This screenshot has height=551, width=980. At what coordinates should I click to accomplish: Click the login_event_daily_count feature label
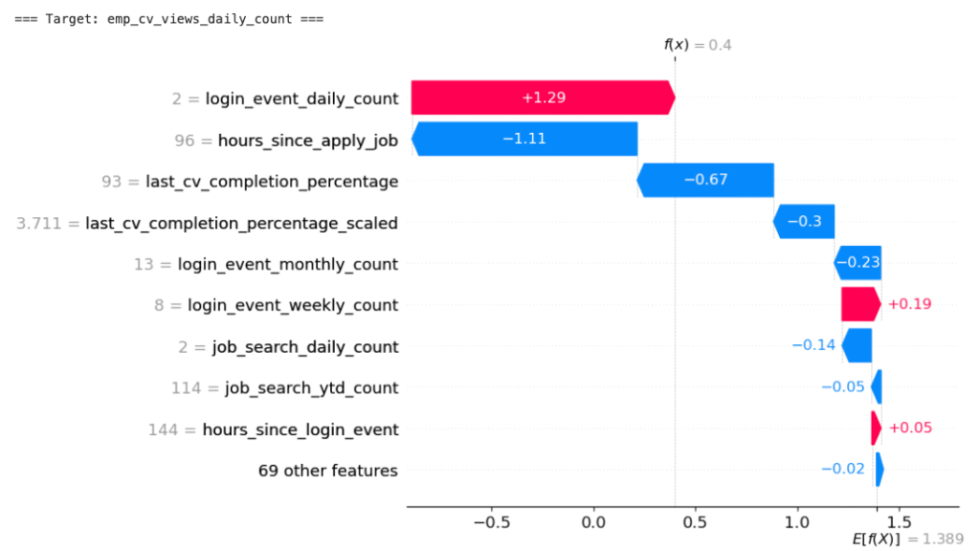tap(301, 98)
